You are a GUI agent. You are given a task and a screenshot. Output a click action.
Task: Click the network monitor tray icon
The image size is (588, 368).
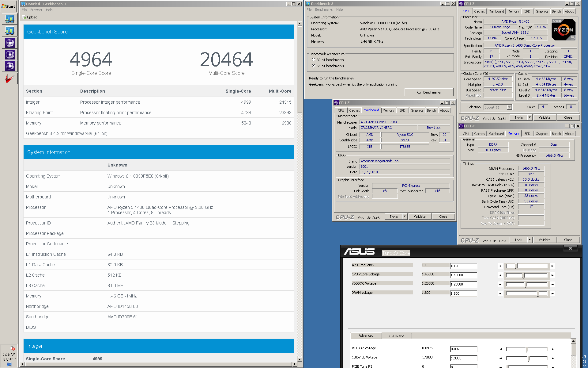coord(9,365)
